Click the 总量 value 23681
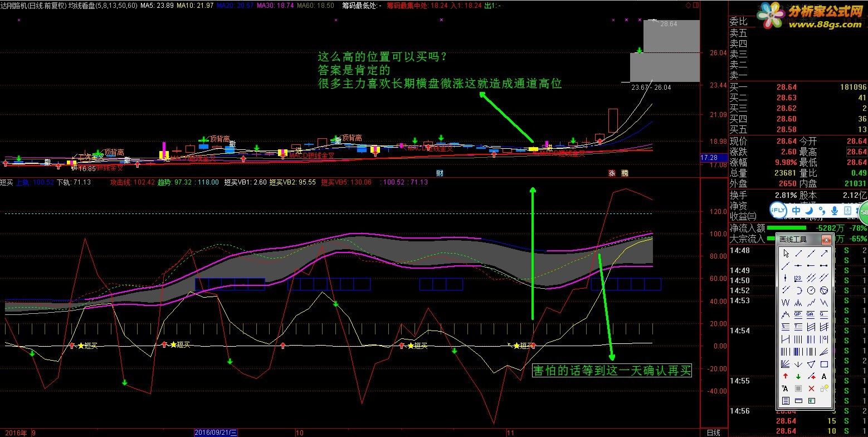Image resolution: width=868 pixels, height=437 pixels. click(785, 173)
